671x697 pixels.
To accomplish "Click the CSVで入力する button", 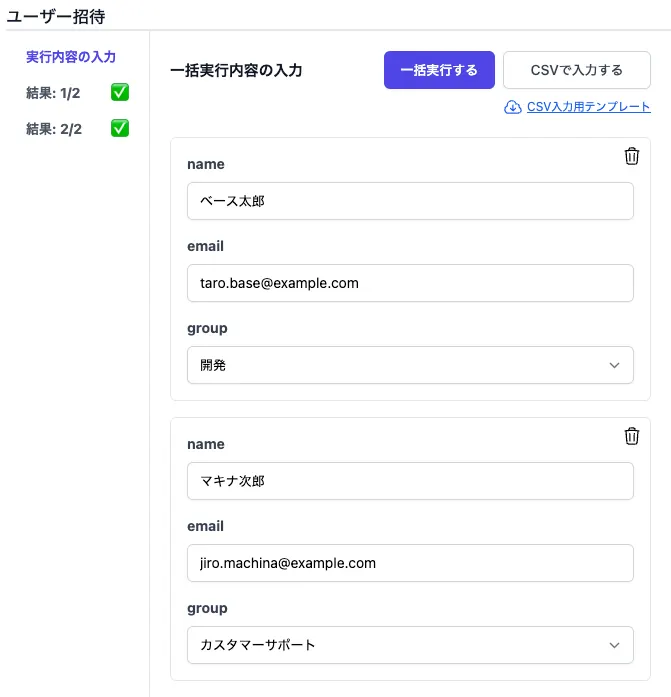I will pyautogui.click(x=577, y=70).
